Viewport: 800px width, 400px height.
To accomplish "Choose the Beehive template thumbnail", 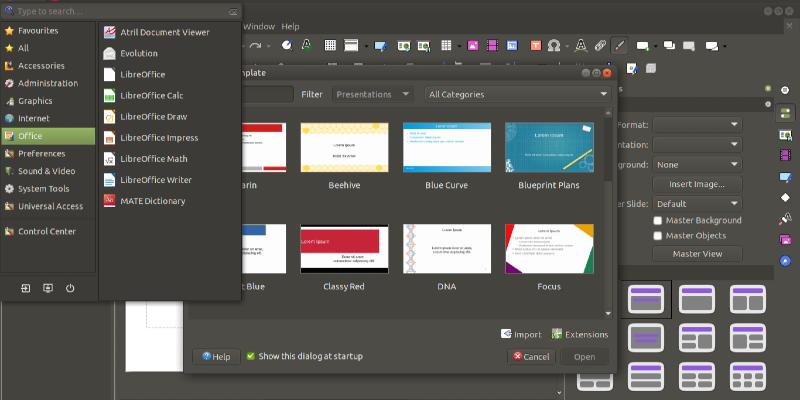I will tap(344, 149).
